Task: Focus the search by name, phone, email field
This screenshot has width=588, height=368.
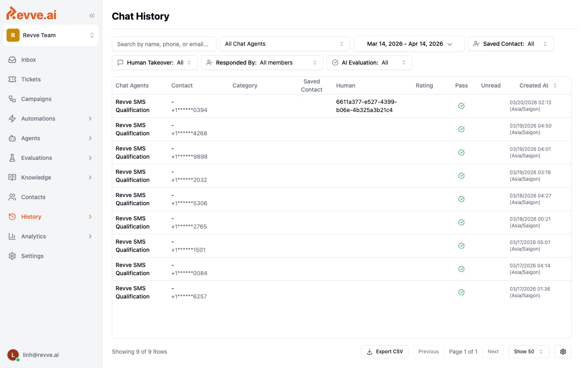Action: click(x=164, y=44)
